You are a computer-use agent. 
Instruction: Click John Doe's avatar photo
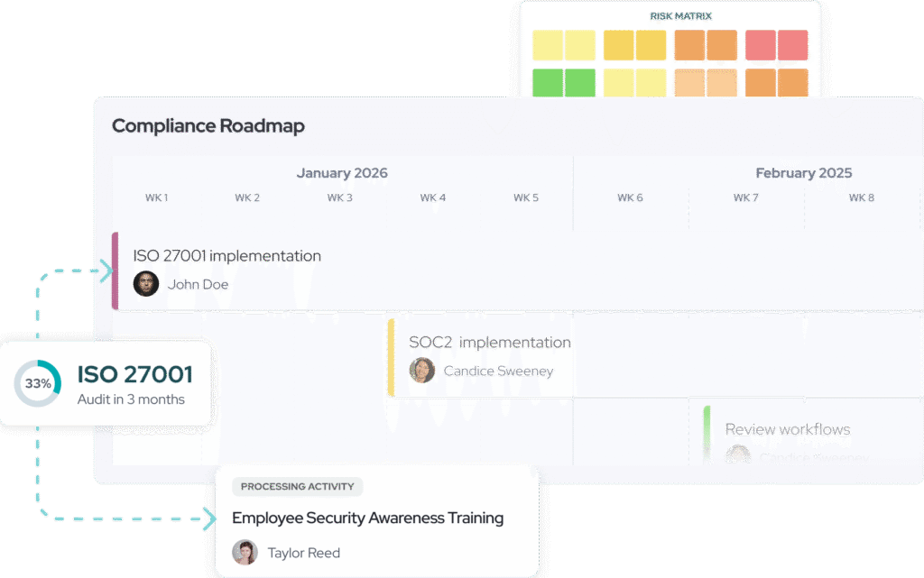click(x=146, y=284)
